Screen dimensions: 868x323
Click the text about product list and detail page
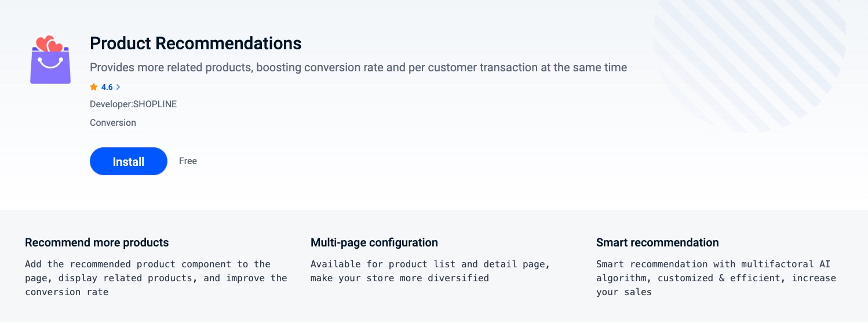pos(430,271)
